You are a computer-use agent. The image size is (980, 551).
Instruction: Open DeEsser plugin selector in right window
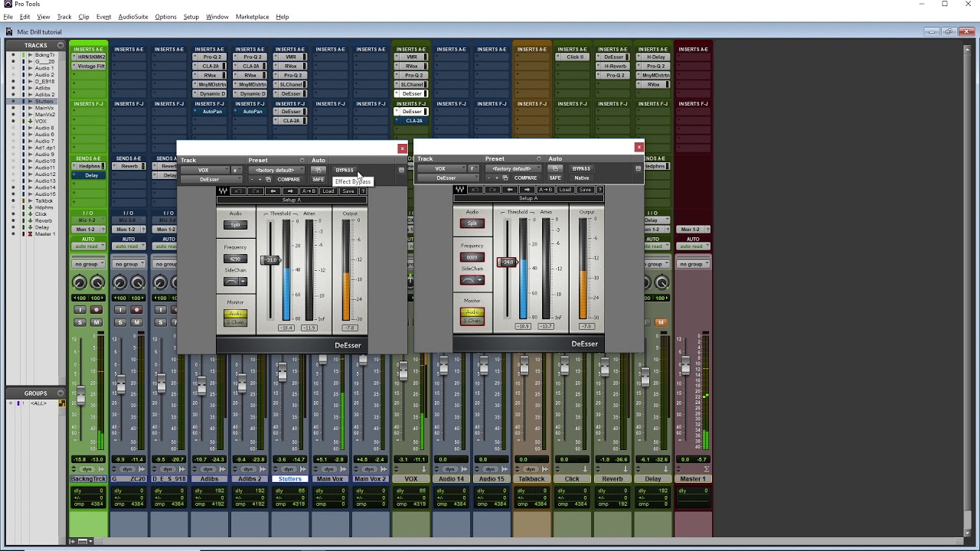point(446,178)
